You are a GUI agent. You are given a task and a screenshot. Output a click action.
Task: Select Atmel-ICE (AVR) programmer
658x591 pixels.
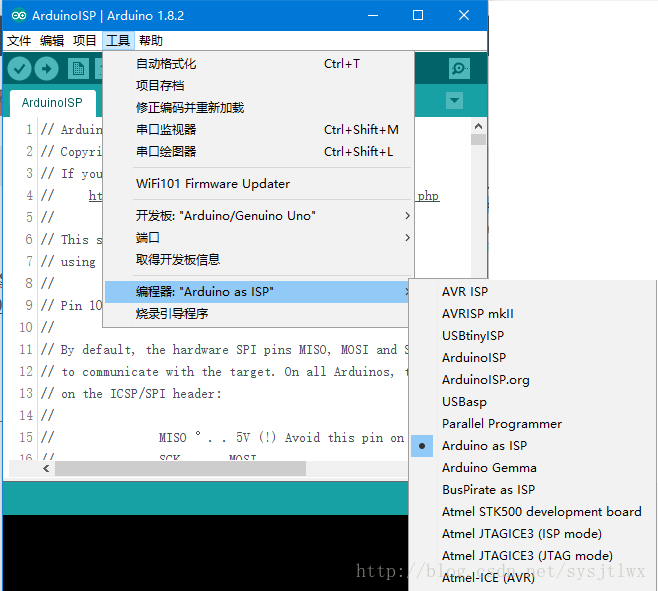coord(533,578)
